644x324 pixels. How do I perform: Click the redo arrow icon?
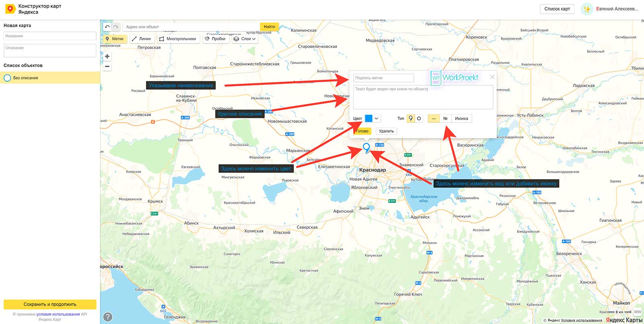116,27
